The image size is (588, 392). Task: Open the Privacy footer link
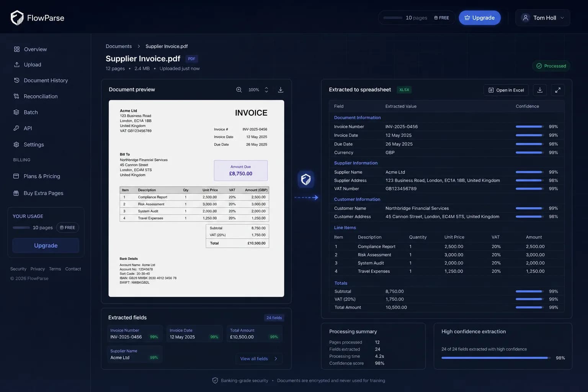pyautogui.click(x=38, y=269)
